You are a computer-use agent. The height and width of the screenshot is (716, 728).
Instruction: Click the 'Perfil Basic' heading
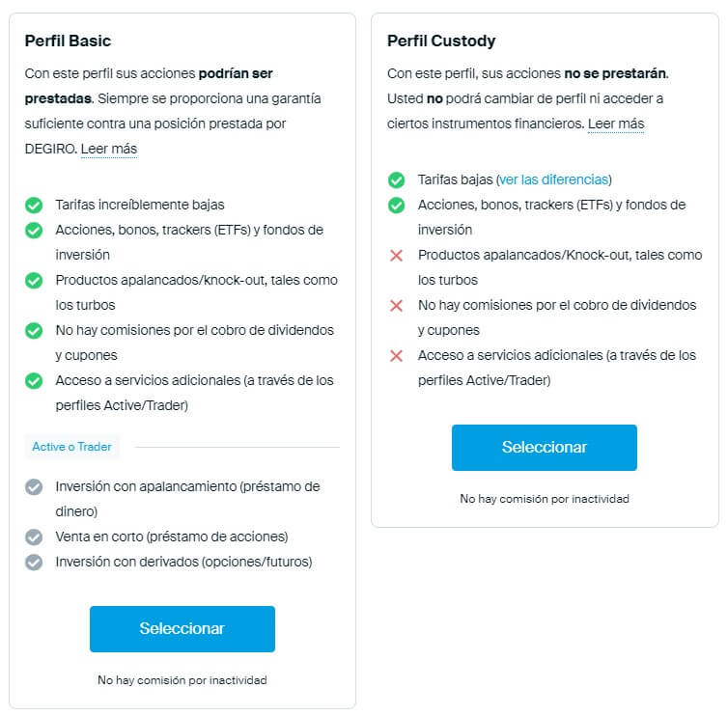68,41
